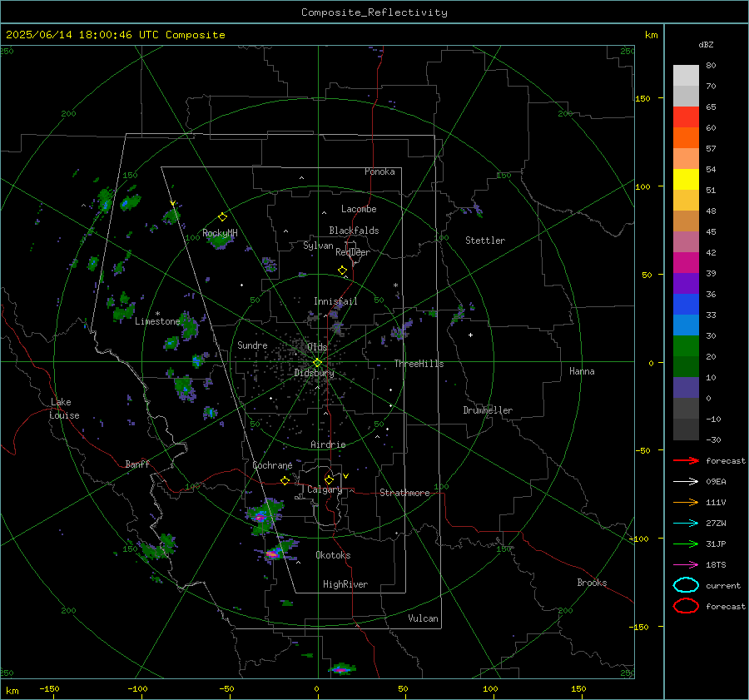
Task: Select the red forecast ellipse icon
Action: coord(686,606)
